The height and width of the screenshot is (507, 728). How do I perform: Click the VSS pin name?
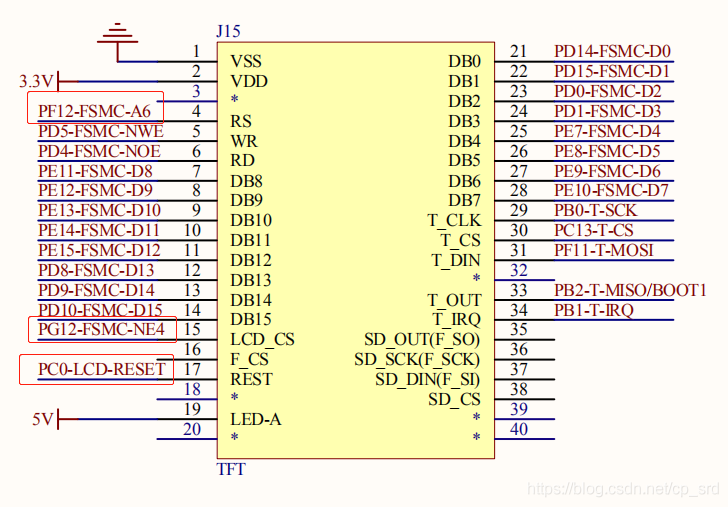(x=246, y=61)
